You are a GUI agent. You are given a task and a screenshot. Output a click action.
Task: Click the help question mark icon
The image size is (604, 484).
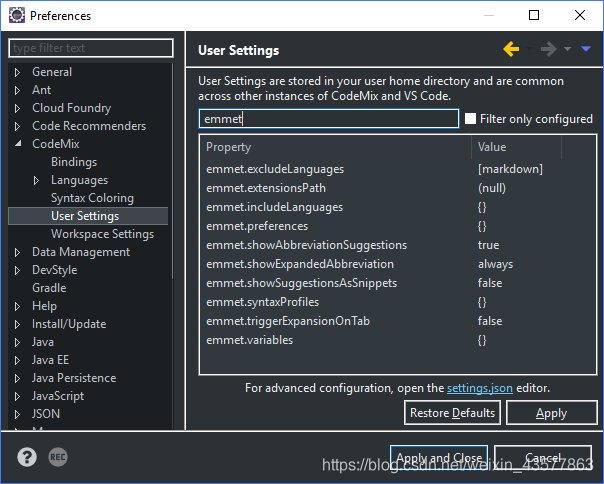click(x=27, y=457)
